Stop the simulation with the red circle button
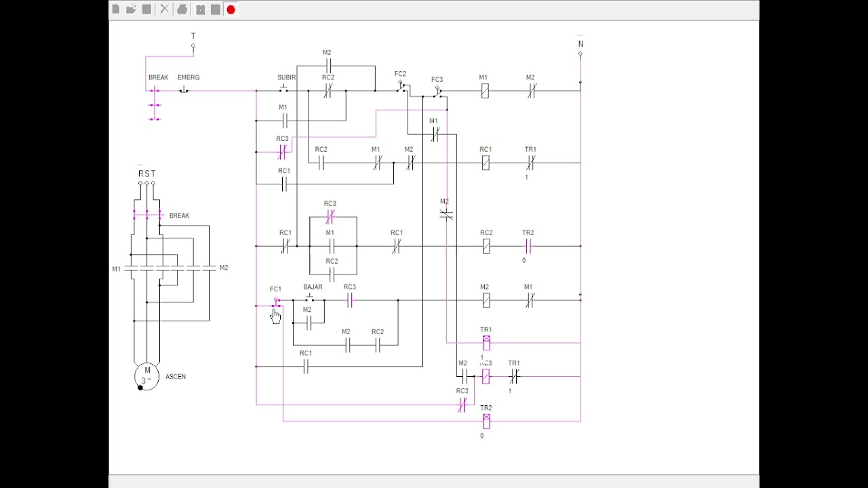The image size is (868, 488). [x=231, y=9]
